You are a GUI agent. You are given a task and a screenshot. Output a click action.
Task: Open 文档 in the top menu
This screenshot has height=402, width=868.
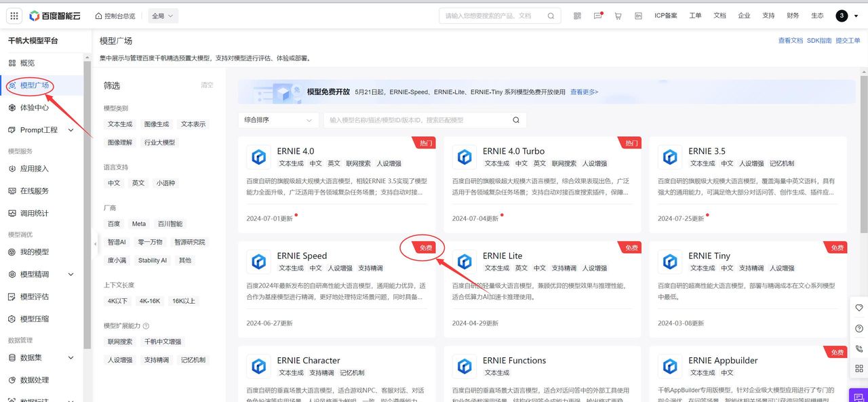point(719,16)
